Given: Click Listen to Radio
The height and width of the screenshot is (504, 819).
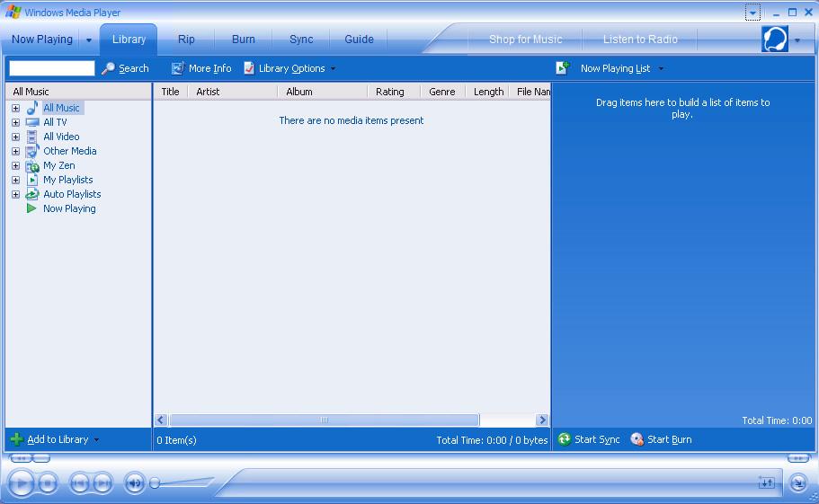Looking at the screenshot, I should coord(640,40).
